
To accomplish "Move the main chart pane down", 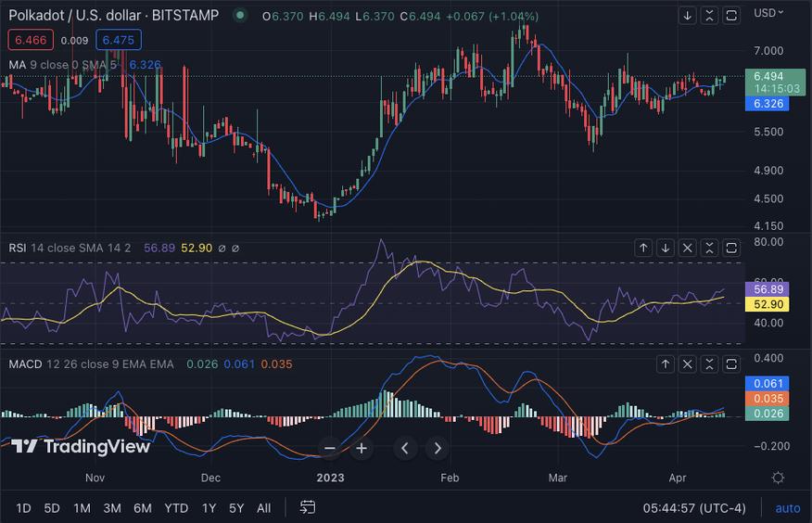I will 687,16.
